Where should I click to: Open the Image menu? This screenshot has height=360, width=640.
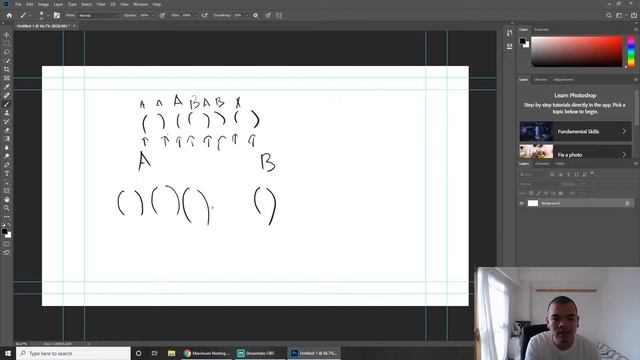(43, 4)
